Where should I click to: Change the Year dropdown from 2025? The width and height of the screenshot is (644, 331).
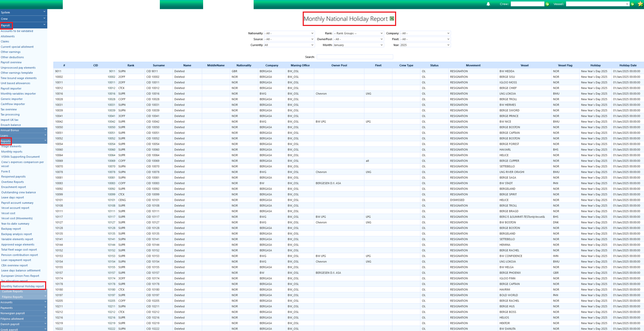tap(425, 45)
